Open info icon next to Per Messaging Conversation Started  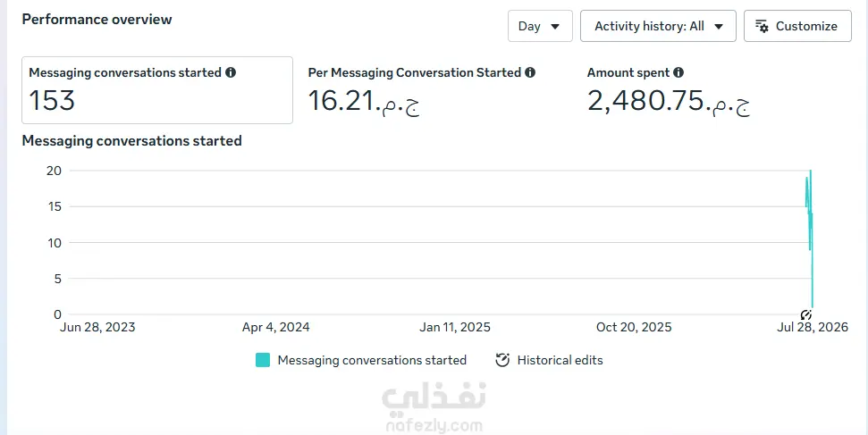(530, 72)
